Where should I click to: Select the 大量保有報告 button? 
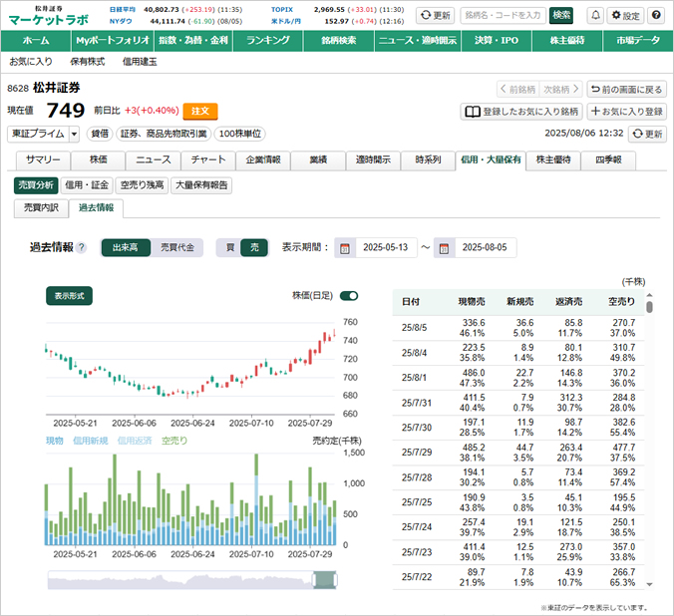coord(201,185)
